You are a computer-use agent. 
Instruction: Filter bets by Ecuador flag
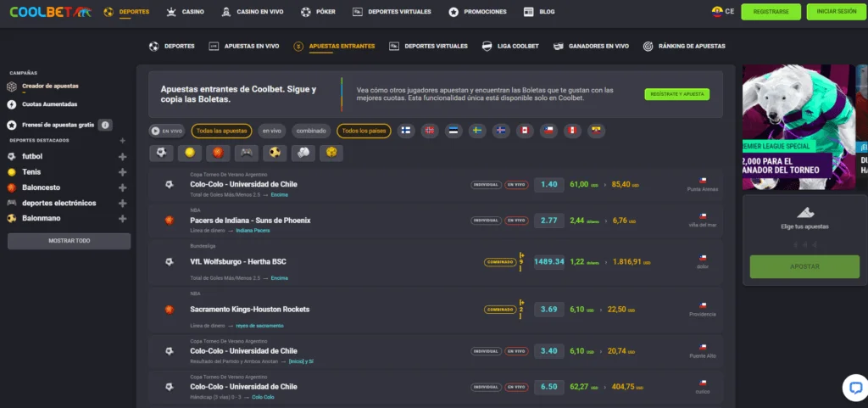coord(596,131)
